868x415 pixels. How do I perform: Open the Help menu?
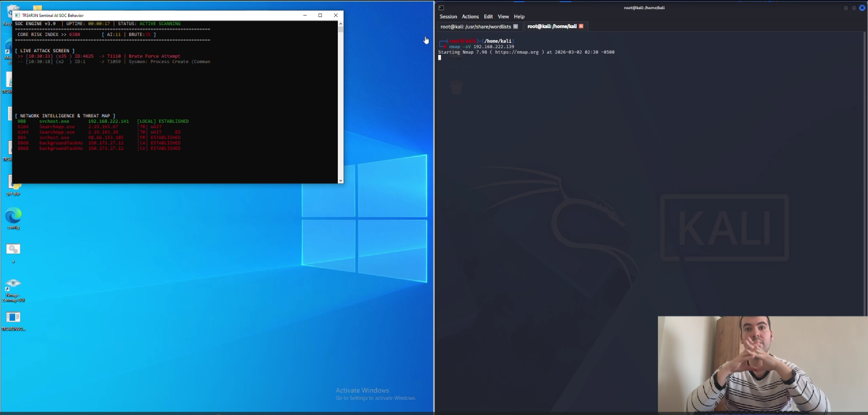[x=519, y=17]
